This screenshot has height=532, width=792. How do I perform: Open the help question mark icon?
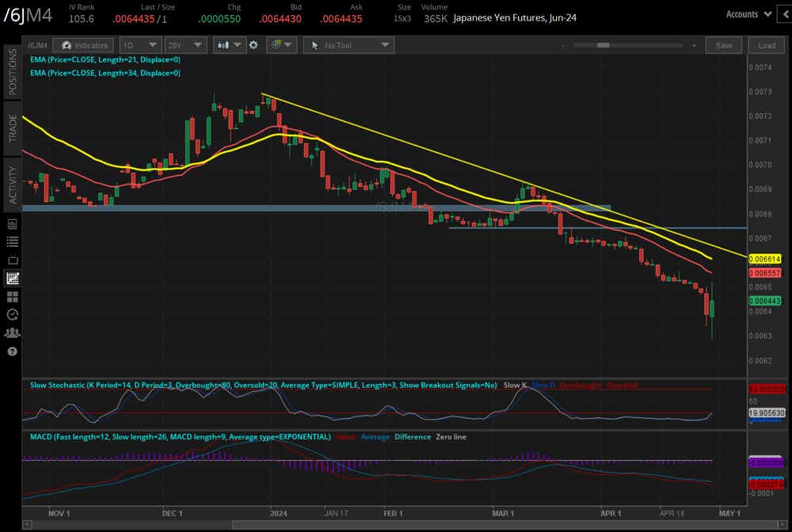(x=12, y=351)
